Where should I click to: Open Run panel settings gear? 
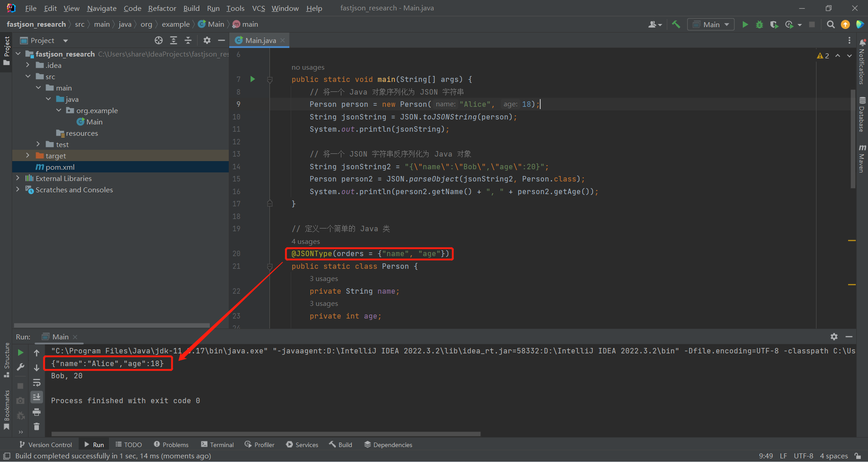click(x=834, y=337)
